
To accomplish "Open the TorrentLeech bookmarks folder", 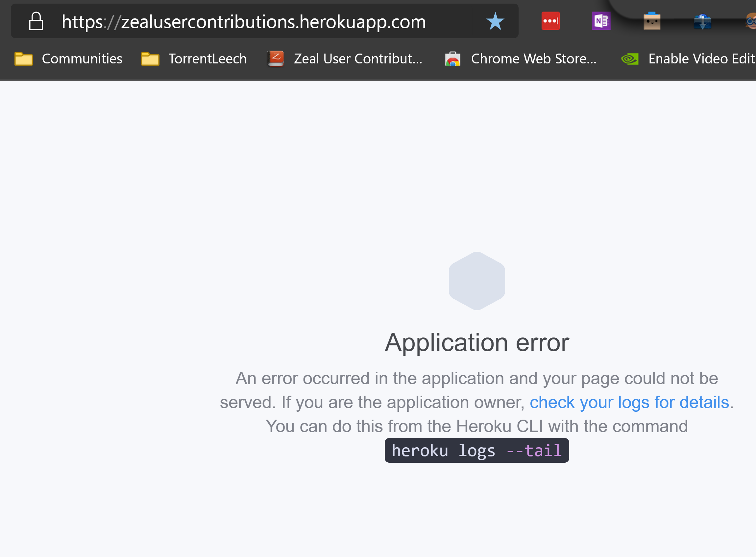I will point(207,58).
